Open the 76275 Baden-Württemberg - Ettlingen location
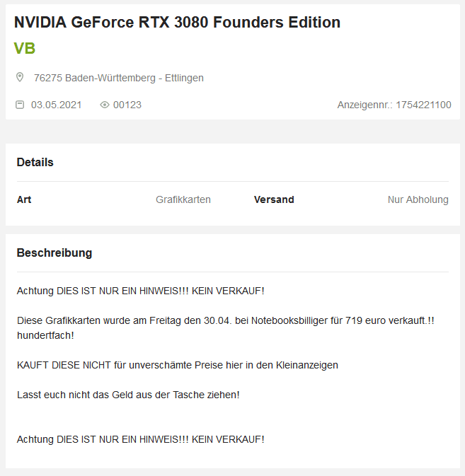 point(118,78)
